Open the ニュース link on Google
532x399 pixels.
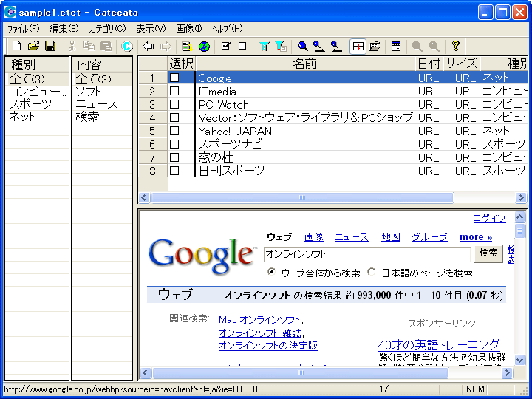tap(352, 237)
